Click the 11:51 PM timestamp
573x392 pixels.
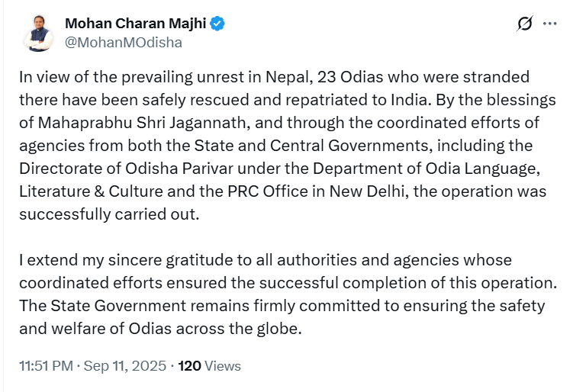(46, 366)
